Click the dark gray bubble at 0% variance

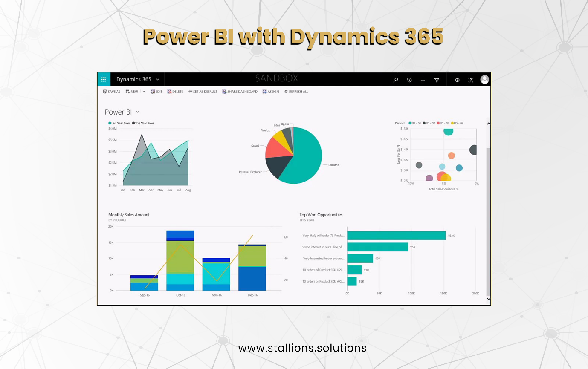[x=473, y=150]
